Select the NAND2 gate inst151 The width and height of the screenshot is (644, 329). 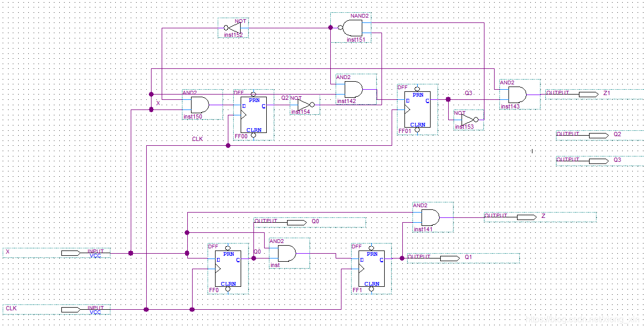pyautogui.click(x=351, y=28)
